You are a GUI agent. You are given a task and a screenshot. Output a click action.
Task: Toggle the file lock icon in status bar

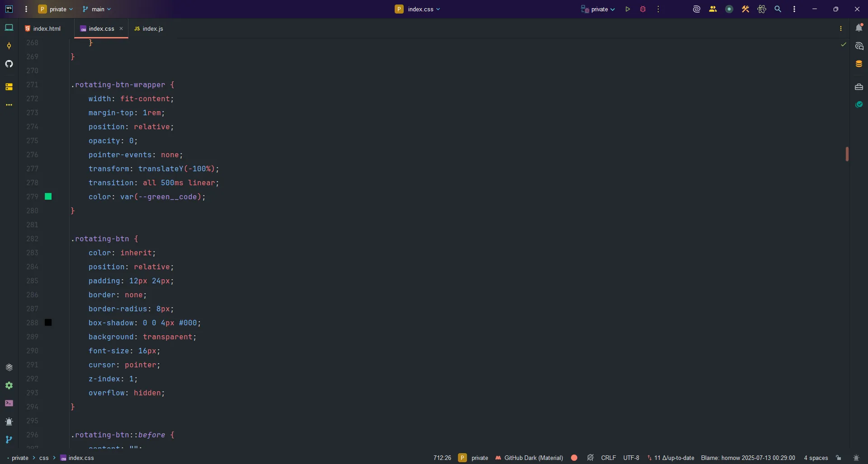pos(839,458)
